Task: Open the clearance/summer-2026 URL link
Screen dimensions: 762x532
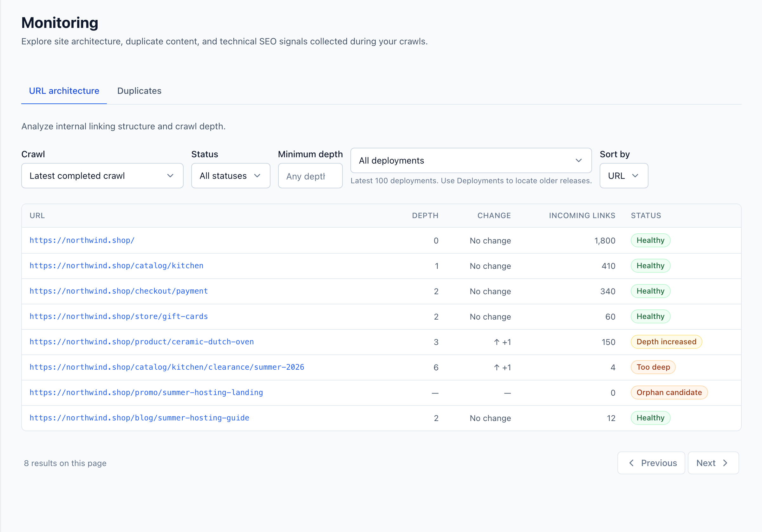Action: click(x=167, y=367)
